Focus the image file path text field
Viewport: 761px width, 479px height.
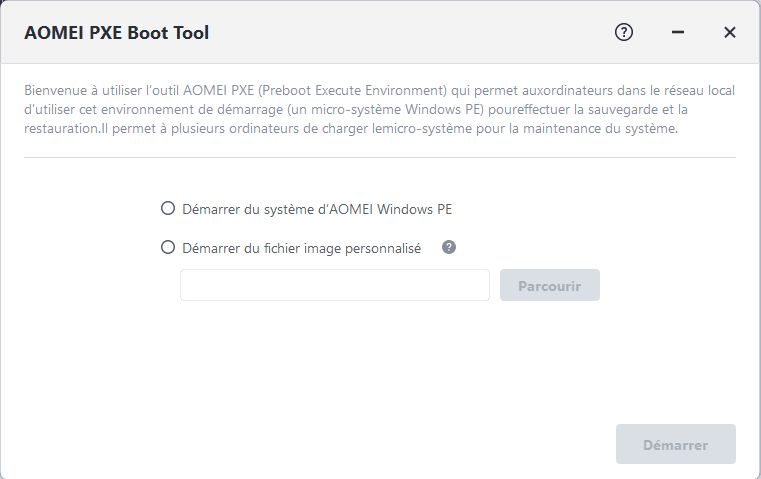(x=334, y=285)
